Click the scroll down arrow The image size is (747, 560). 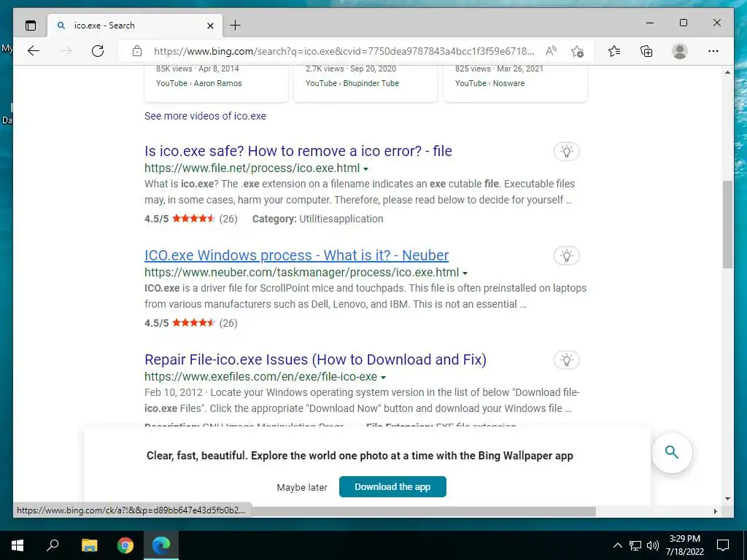tap(727, 499)
